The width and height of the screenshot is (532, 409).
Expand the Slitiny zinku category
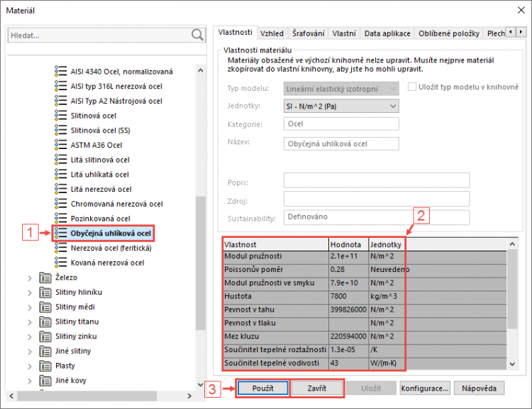(30, 337)
